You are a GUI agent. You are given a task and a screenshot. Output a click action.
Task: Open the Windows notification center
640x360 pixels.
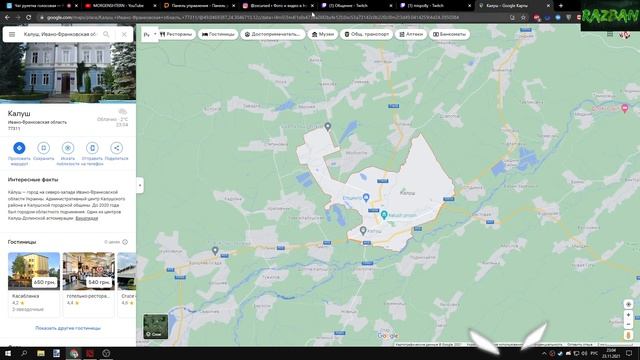point(629,353)
